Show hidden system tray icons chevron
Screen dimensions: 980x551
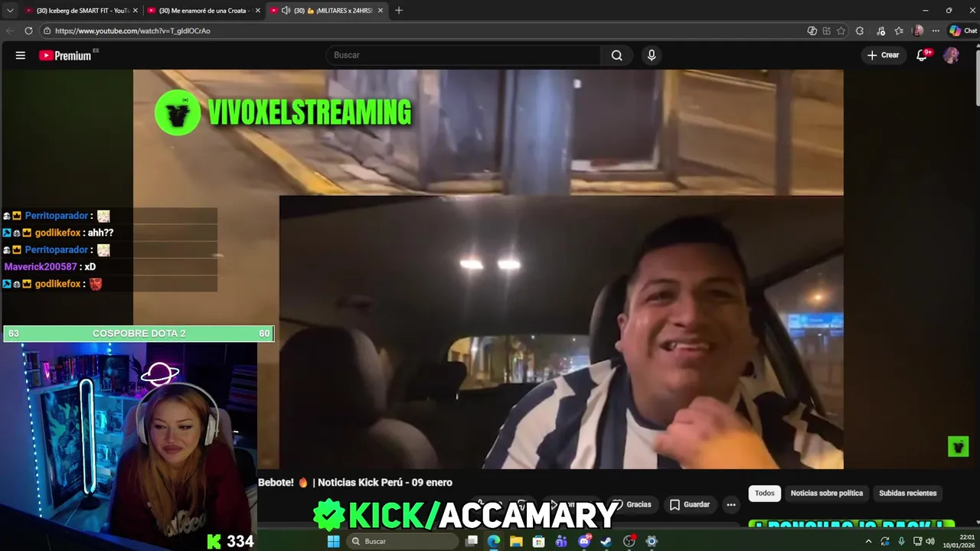point(868,541)
